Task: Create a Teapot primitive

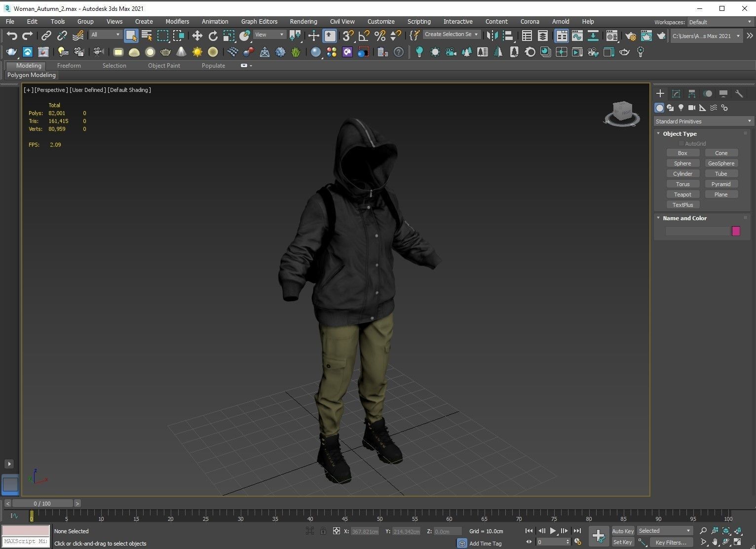Action: click(x=682, y=195)
